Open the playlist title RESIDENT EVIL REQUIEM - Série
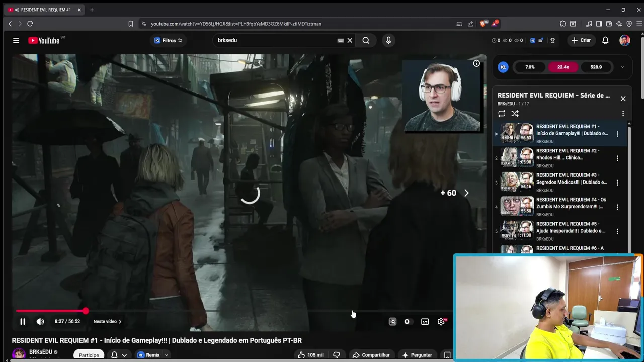The height and width of the screenshot is (362, 644). 553,95
